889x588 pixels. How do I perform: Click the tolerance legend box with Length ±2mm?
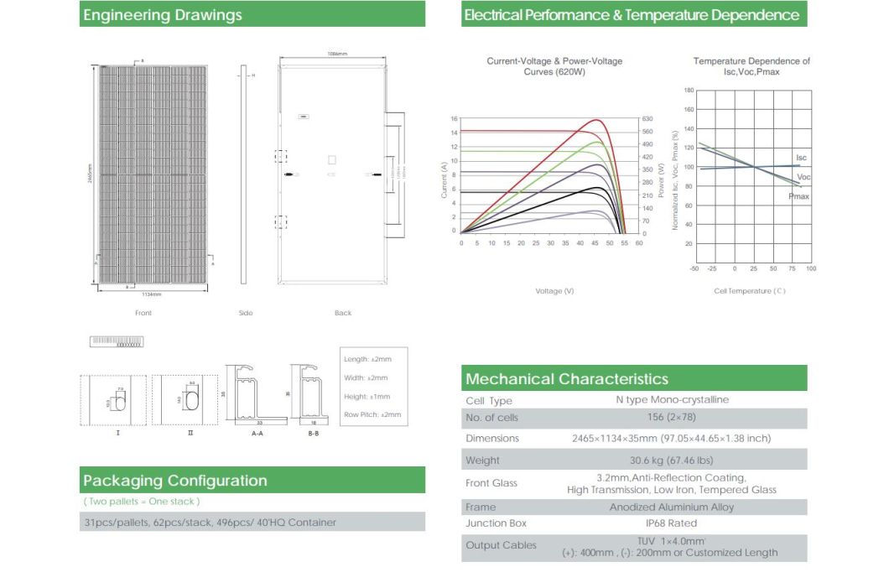[x=372, y=387]
